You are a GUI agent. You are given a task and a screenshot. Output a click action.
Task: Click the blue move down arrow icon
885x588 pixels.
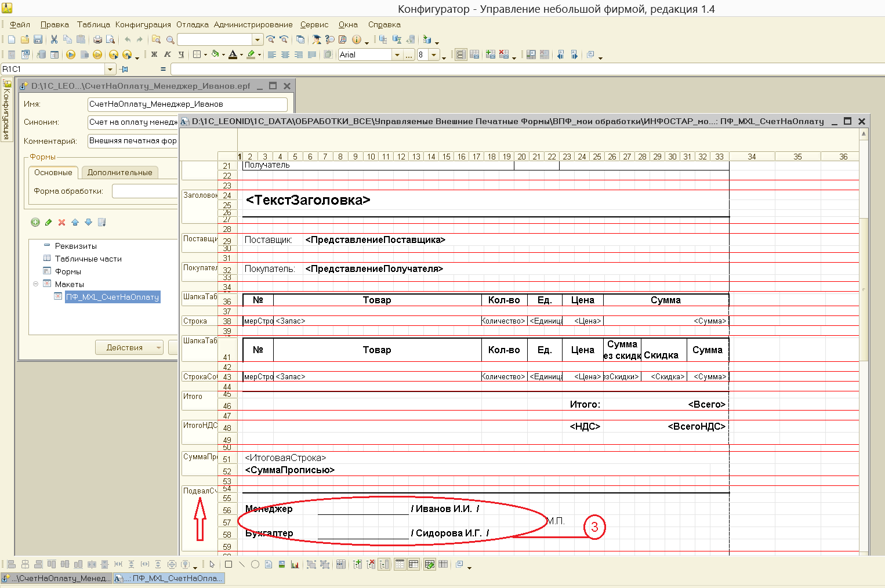click(x=88, y=222)
